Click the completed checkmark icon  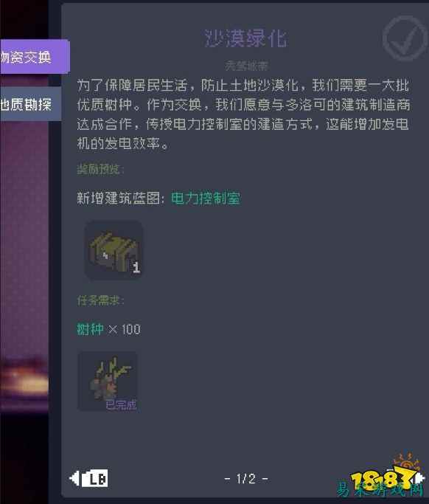point(404,38)
